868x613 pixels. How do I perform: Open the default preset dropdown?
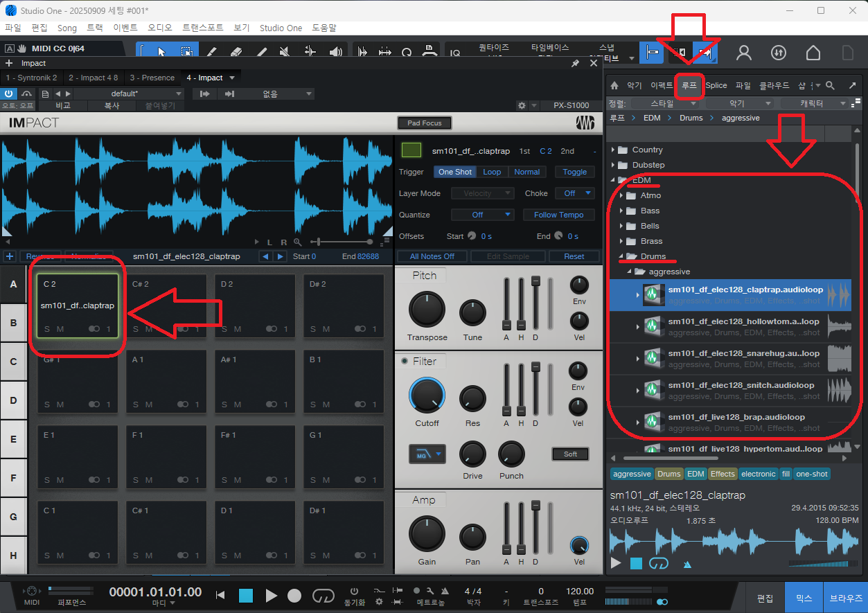click(128, 94)
